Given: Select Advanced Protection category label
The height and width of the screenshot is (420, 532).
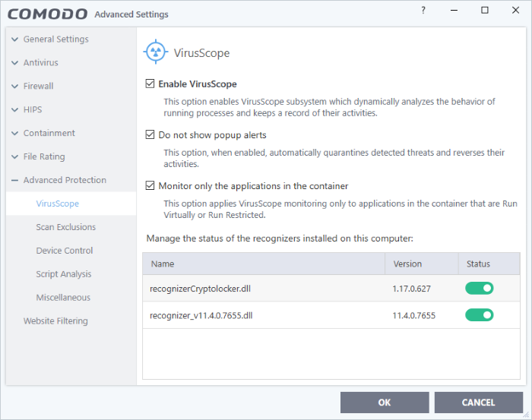Looking at the screenshot, I should [65, 180].
